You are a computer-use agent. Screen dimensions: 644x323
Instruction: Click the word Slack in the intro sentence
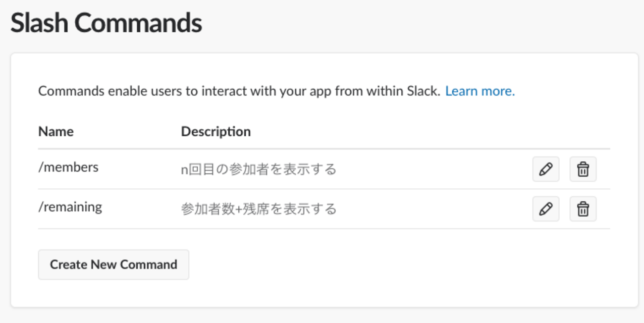(424, 91)
